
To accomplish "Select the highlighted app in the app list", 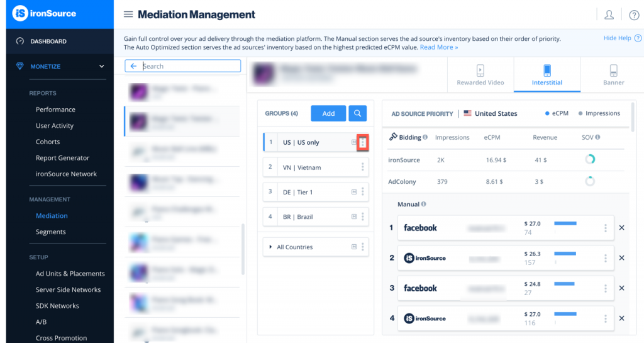I will pyautogui.click(x=182, y=121).
